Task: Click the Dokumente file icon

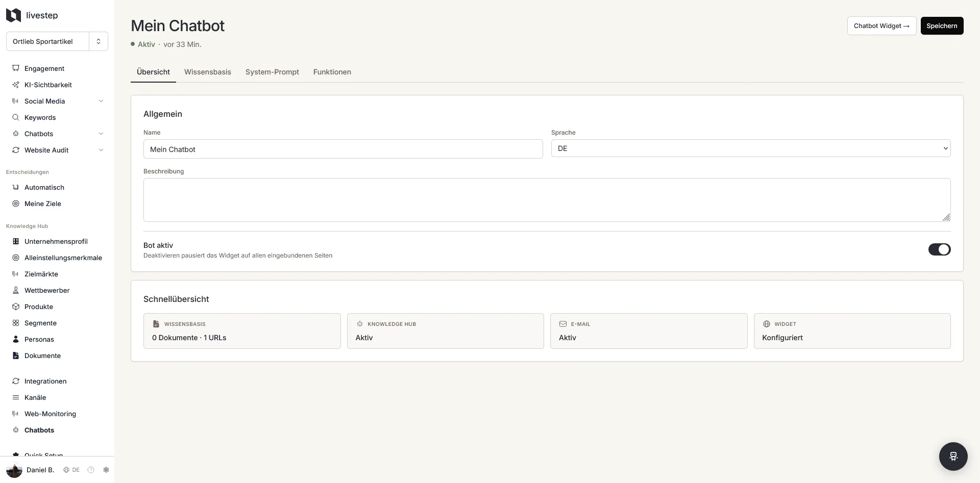Action: coord(16,355)
